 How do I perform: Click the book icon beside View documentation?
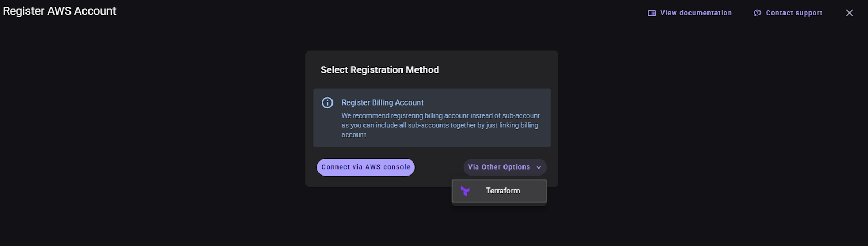click(652, 13)
